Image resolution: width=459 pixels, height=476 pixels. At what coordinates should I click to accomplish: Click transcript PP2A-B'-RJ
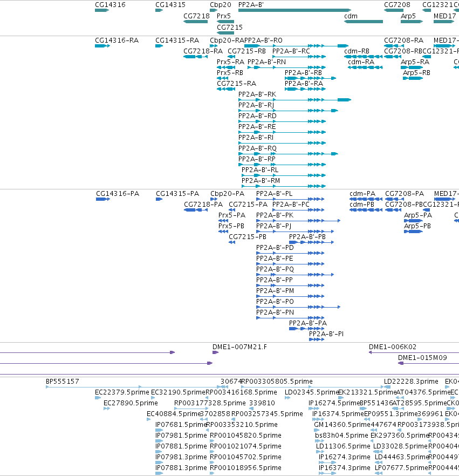point(288,111)
